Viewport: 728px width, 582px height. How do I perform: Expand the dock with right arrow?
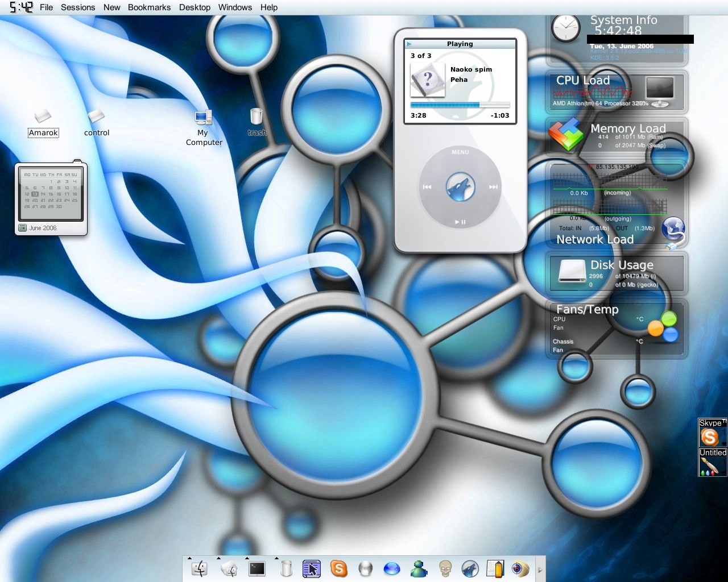click(540, 569)
